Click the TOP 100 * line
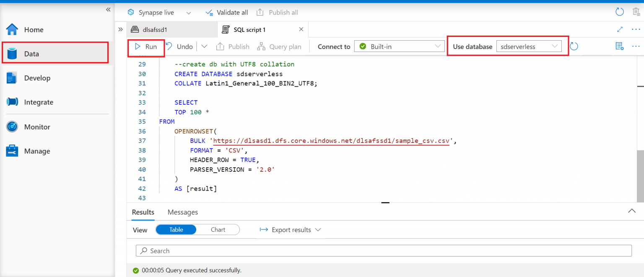 (x=192, y=112)
